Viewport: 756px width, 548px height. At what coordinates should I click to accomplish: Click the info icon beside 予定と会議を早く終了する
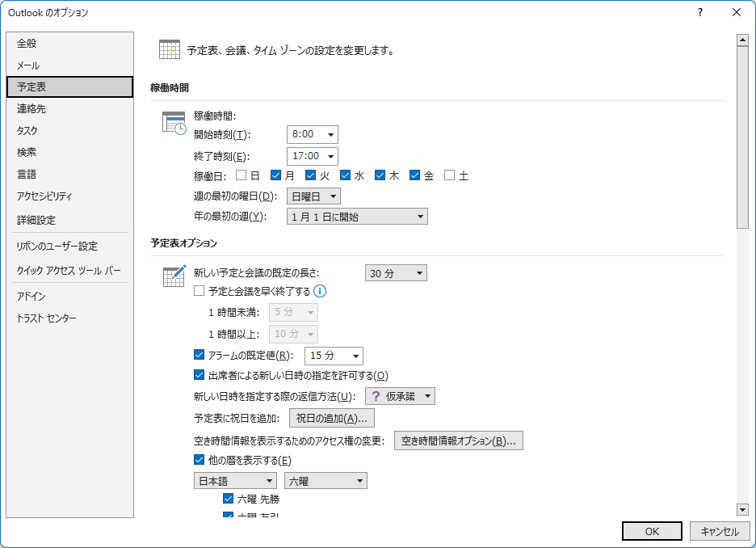(320, 291)
